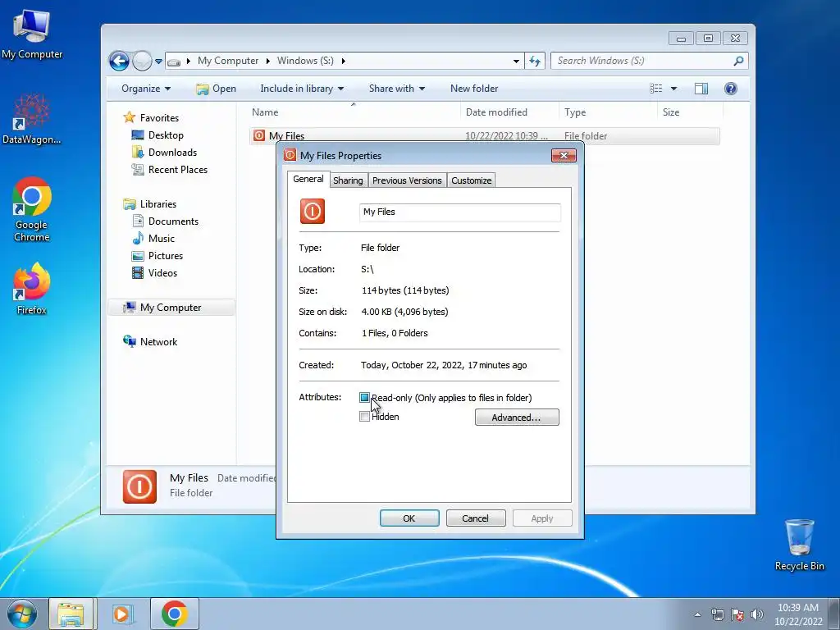The image size is (840, 630).
Task: Open the Organize dropdown menu
Action: click(x=146, y=89)
